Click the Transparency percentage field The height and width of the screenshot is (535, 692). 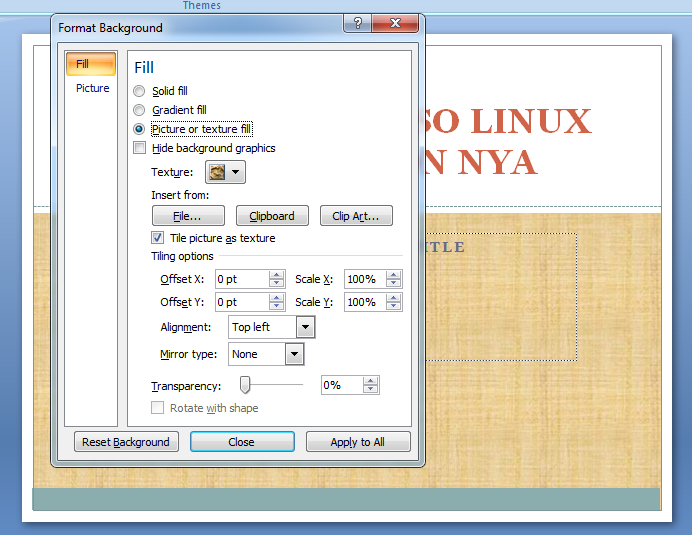(x=342, y=385)
